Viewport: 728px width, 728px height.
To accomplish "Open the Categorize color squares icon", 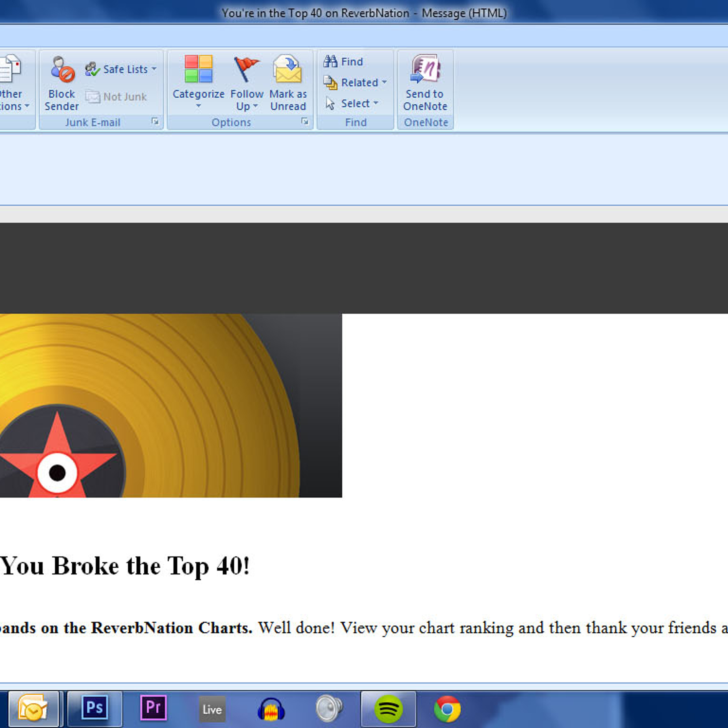I will point(199,69).
